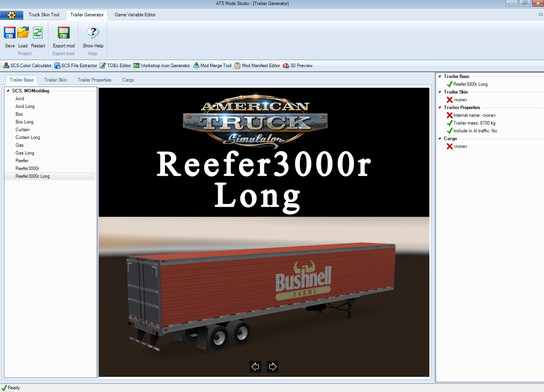Open Workshop Icon Generator

click(x=162, y=66)
